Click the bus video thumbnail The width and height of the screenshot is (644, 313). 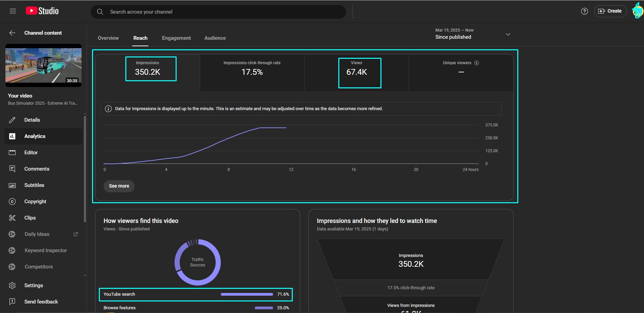[x=43, y=65]
